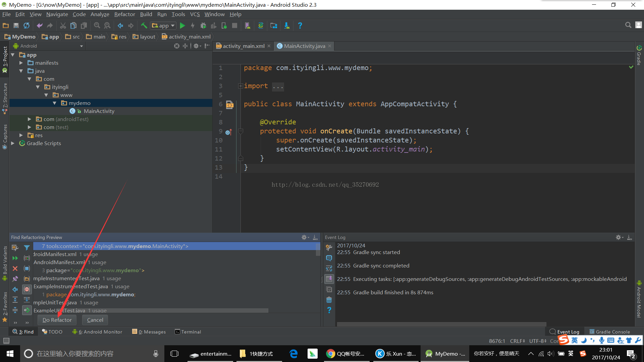Open the Android project view dropdown

(48, 46)
